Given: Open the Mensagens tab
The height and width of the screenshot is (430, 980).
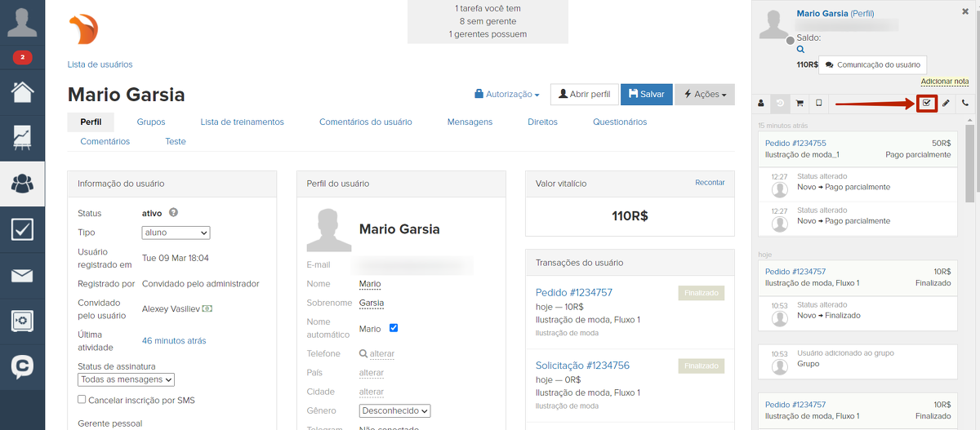Looking at the screenshot, I should [470, 122].
